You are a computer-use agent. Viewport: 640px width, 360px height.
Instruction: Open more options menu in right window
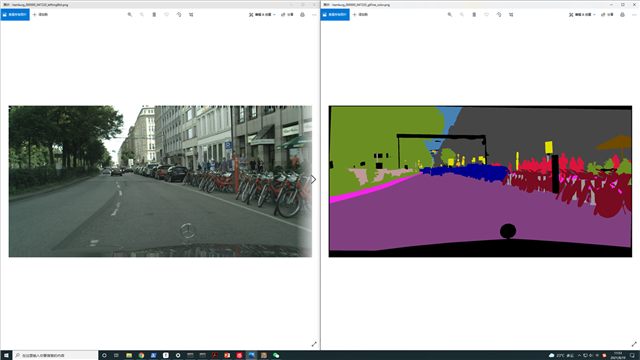[634, 15]
